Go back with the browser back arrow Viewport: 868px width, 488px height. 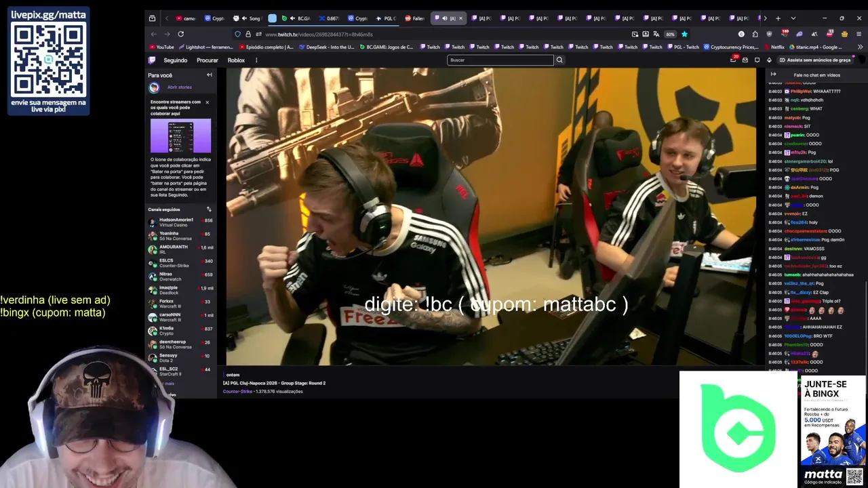154,34
